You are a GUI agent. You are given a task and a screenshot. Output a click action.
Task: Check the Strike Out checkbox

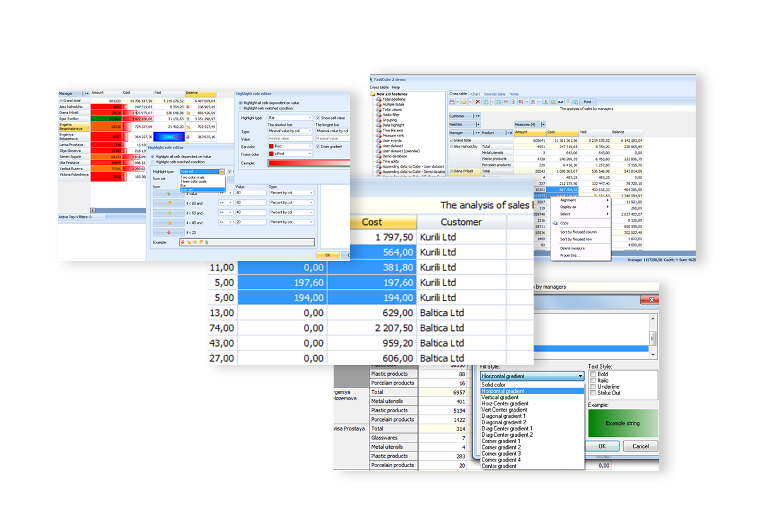(x=593, y=393)
